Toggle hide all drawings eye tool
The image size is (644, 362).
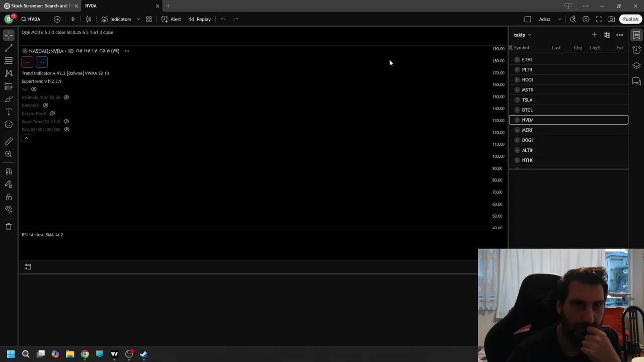[x=9, y=209]
